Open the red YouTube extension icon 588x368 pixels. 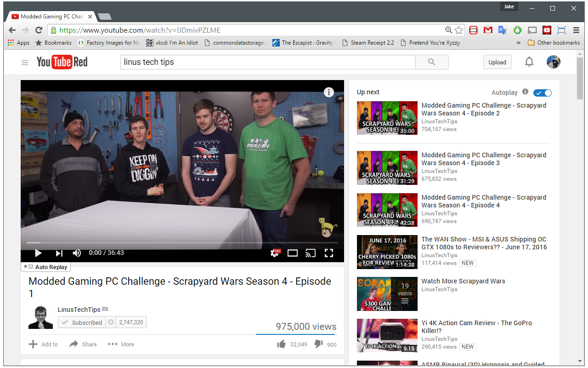[x=547, y=30]
